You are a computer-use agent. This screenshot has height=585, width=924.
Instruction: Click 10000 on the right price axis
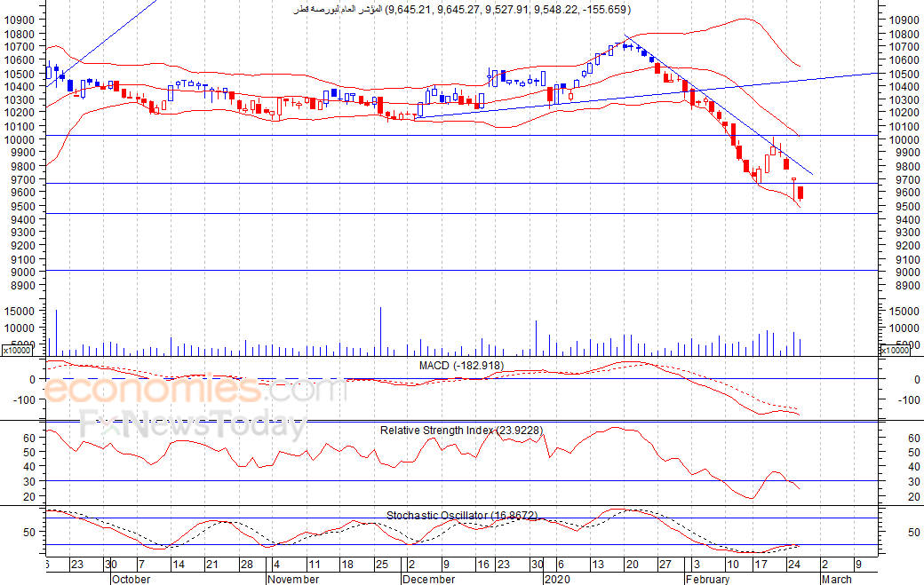[904, 139]
